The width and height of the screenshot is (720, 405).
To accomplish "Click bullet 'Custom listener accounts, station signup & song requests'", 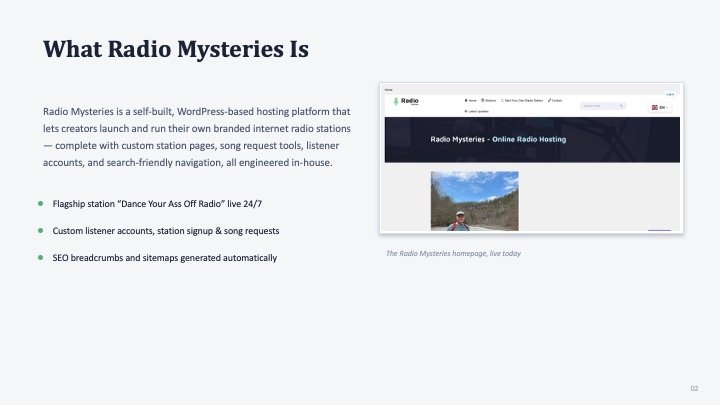I will 166,231.
